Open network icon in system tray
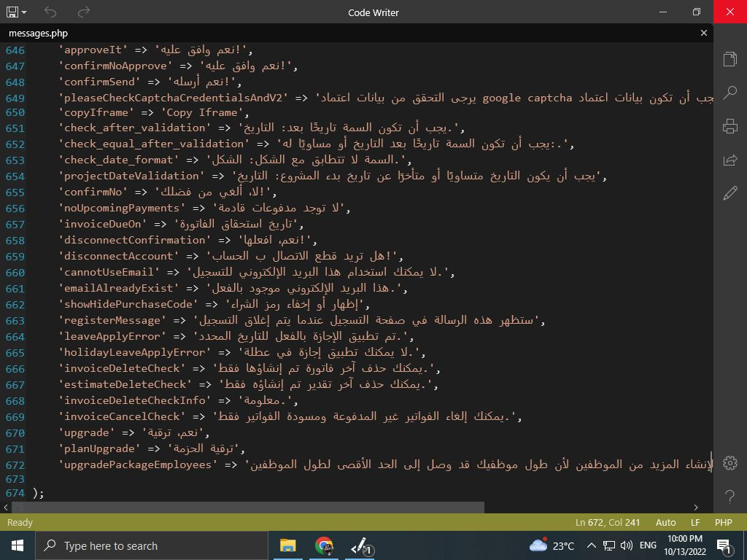This screenshot has width=747, height=560. coord(609,545)
